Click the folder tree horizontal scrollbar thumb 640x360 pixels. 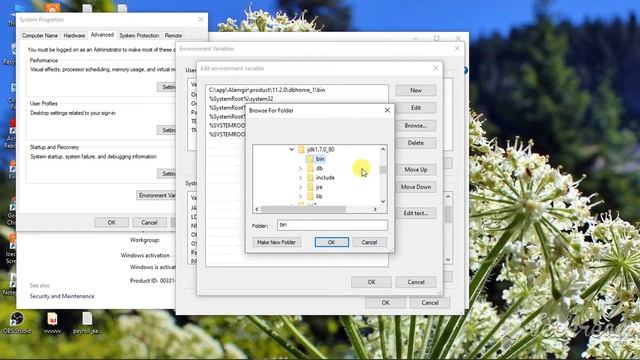303,209
